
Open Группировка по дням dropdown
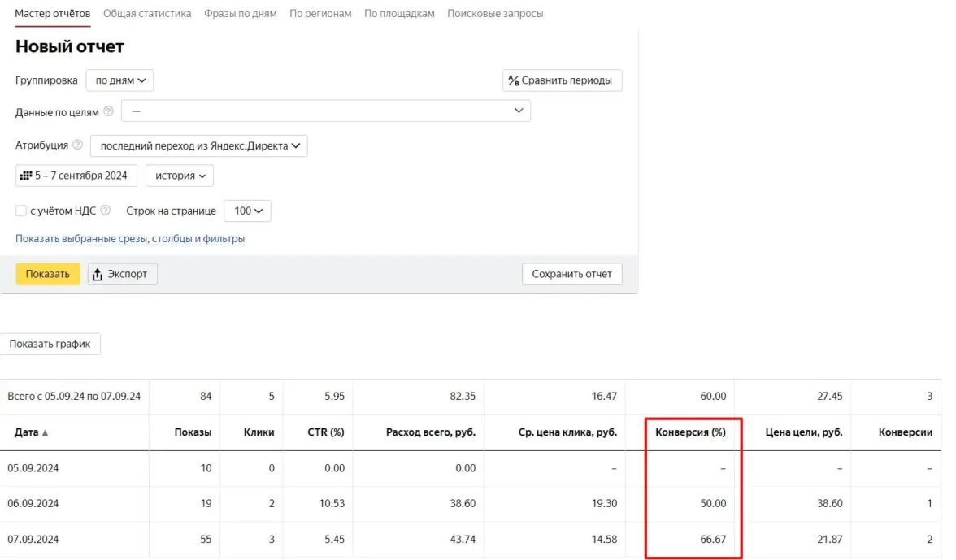[x=119, y=80]
